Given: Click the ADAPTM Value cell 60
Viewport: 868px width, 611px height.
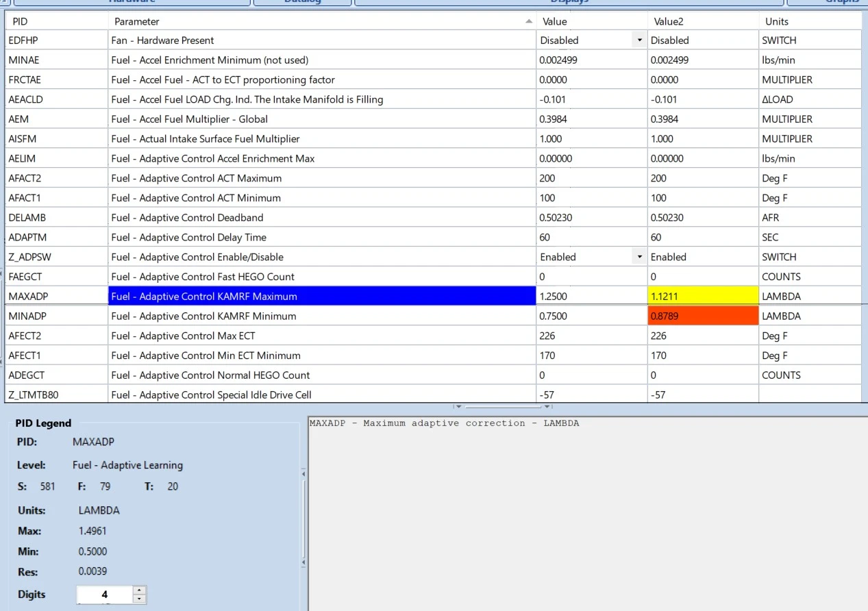Looking at the screenshot, I should tap(592, 237).
